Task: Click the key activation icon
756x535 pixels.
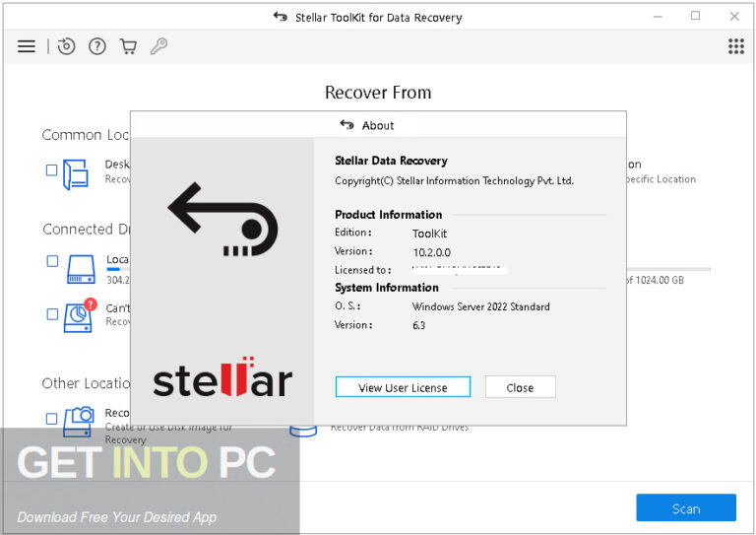Action: pos(158,46)
